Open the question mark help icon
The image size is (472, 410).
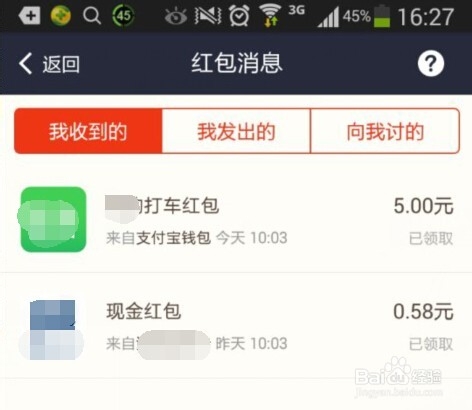[x=431, y=63]
